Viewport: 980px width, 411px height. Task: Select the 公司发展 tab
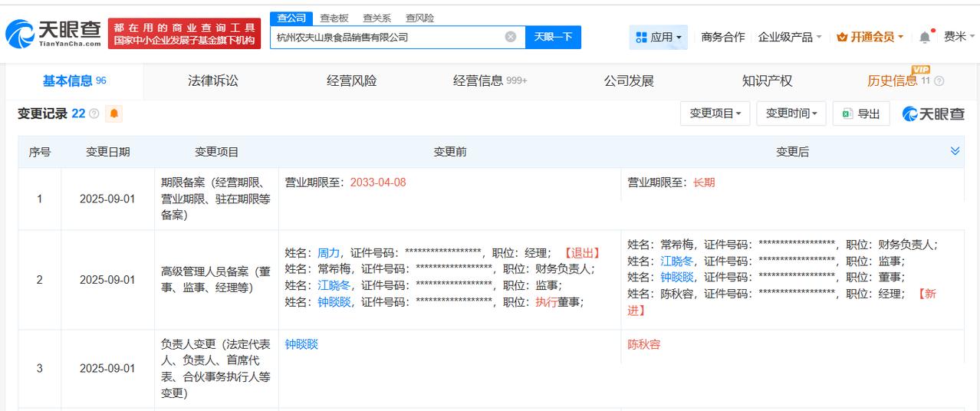tap(629, 81)
